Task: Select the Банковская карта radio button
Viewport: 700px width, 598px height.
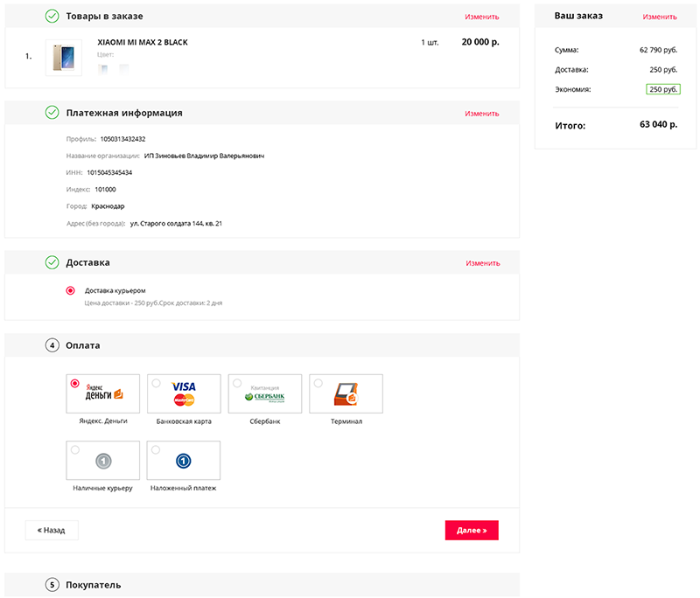Action: [x=156, y=383]
